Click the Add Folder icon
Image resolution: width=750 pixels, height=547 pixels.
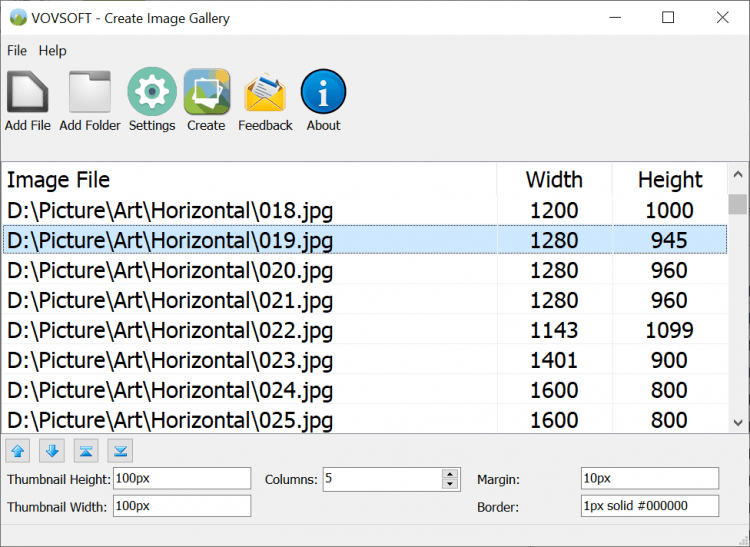pyautogui.click(x=90, y=93)
